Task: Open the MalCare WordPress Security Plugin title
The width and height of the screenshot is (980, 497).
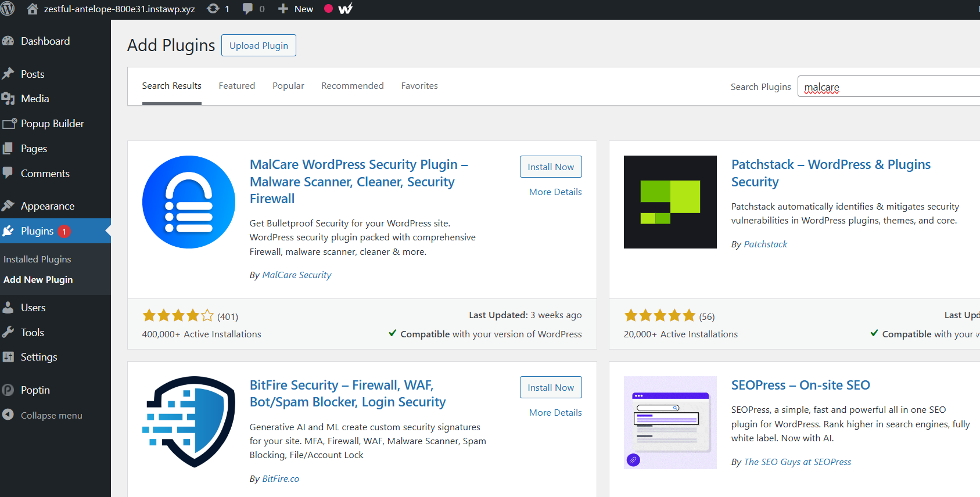Action: [x=359, y=182]
